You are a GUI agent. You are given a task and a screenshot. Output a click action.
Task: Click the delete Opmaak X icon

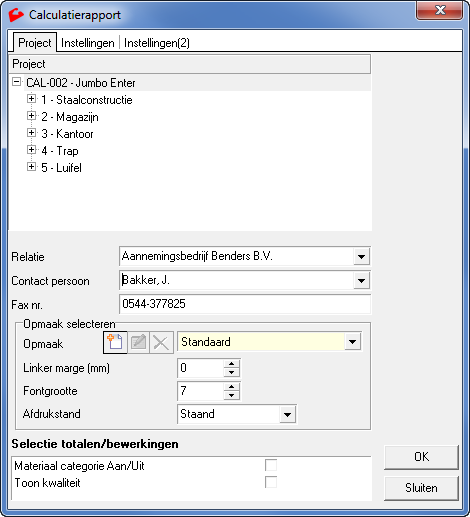161,342
